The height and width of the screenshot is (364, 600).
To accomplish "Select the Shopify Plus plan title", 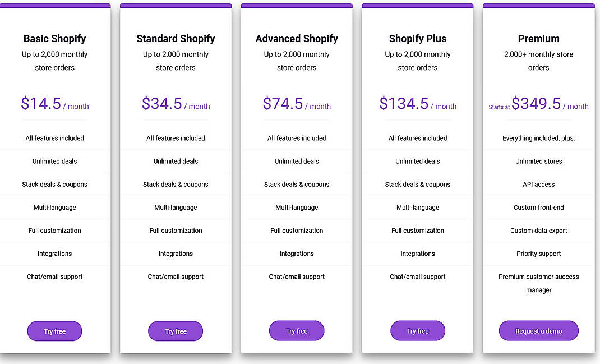I will [x=418, y=38].
